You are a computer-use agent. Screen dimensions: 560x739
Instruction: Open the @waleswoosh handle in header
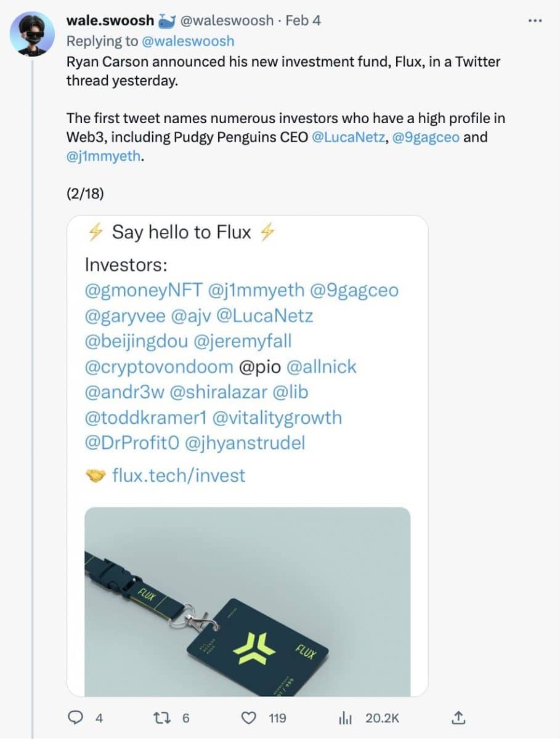[x=226, y=20]
